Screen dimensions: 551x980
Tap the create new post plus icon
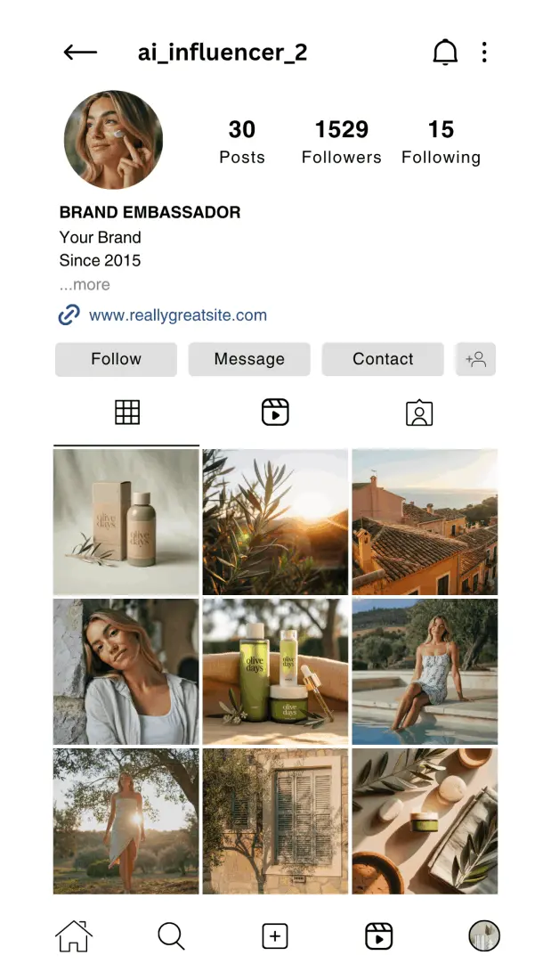tap(275, 936)
